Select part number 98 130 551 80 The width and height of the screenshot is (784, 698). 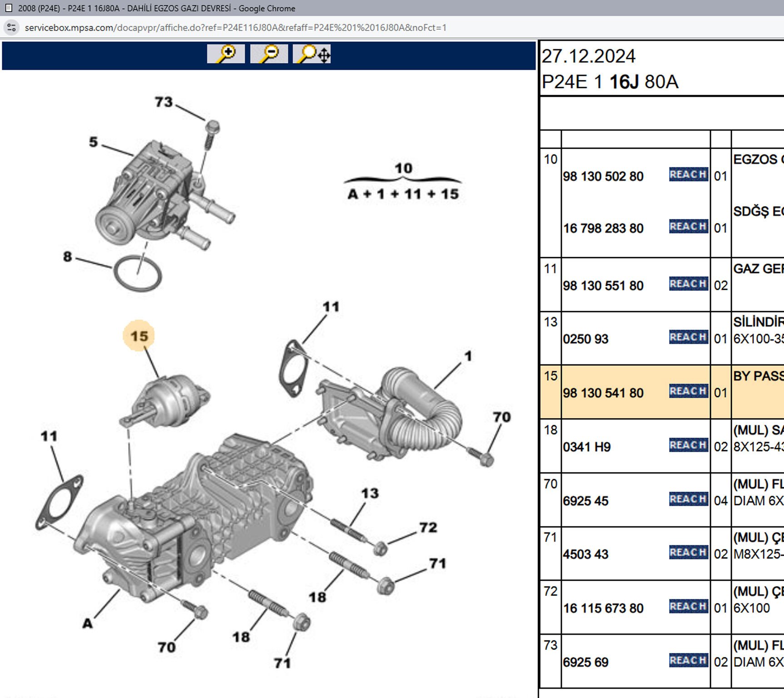point(603,286)
